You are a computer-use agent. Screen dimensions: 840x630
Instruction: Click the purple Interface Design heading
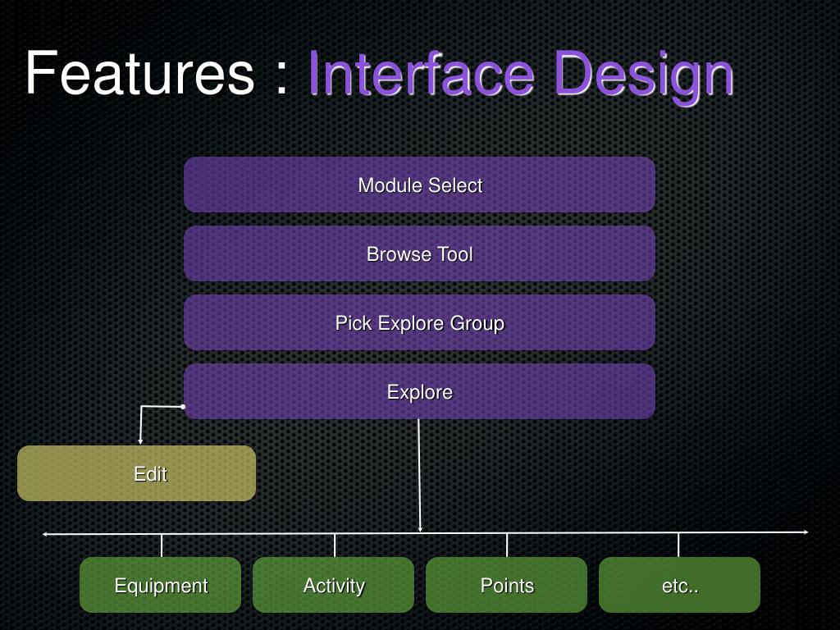coord(521,76)
